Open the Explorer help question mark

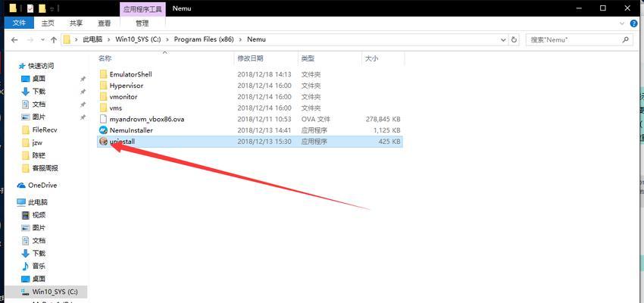(633, 23)
